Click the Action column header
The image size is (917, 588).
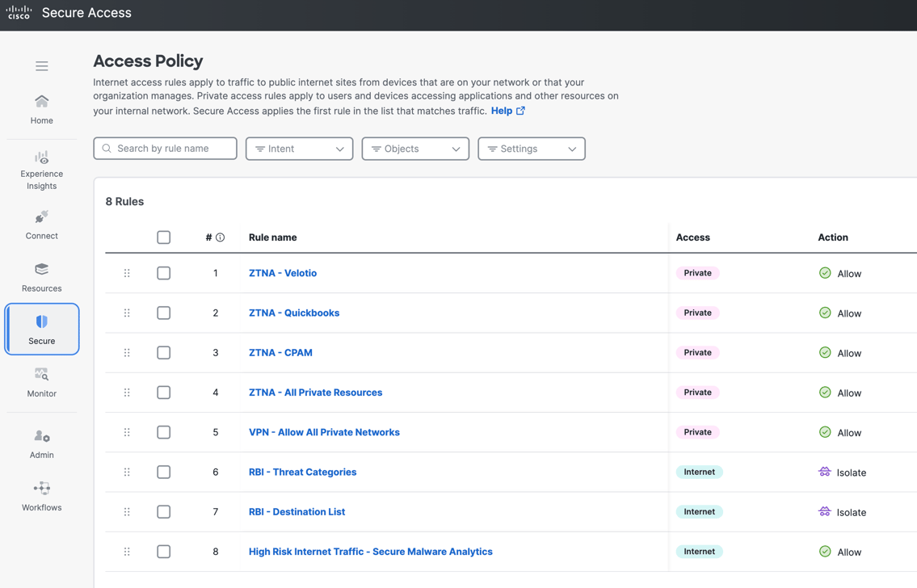click(x=833, y=237)
